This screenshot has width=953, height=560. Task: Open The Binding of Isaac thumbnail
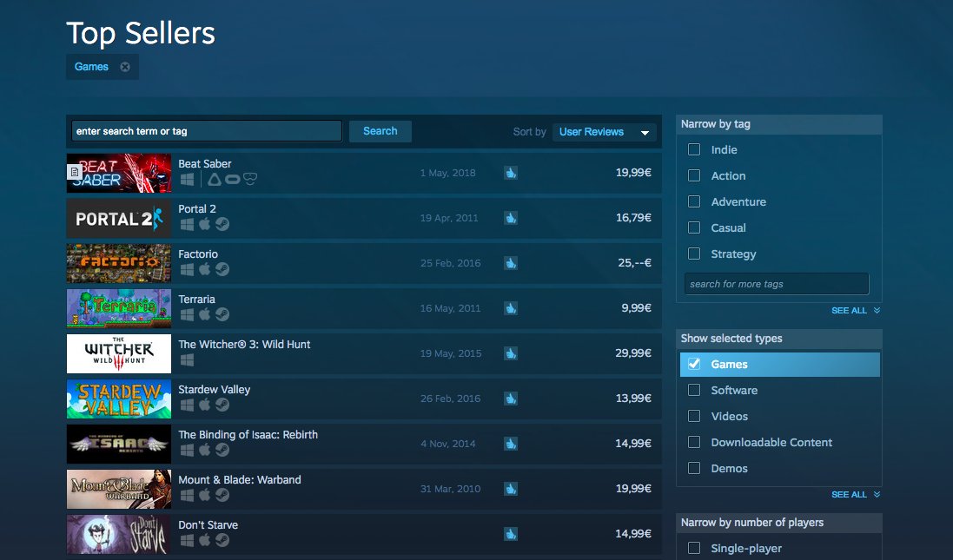(x=118, y=444)
